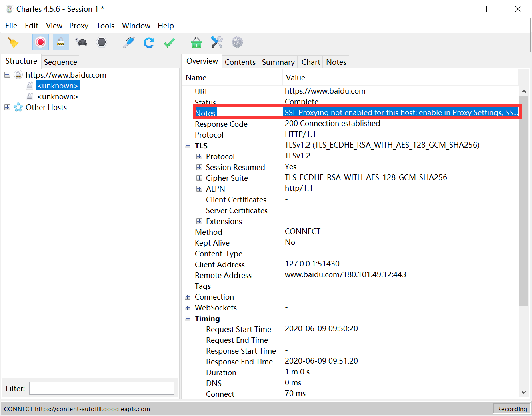Image resolution: width=532 pixels, height=416 pixels.
Task: Click the Repeat request refresh icon
Action: (x=149, y=42)
